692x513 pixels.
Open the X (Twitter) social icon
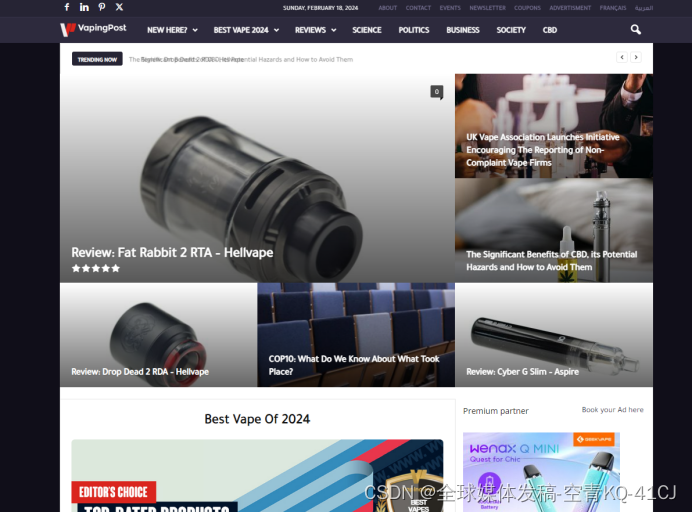tap(119, 7)
